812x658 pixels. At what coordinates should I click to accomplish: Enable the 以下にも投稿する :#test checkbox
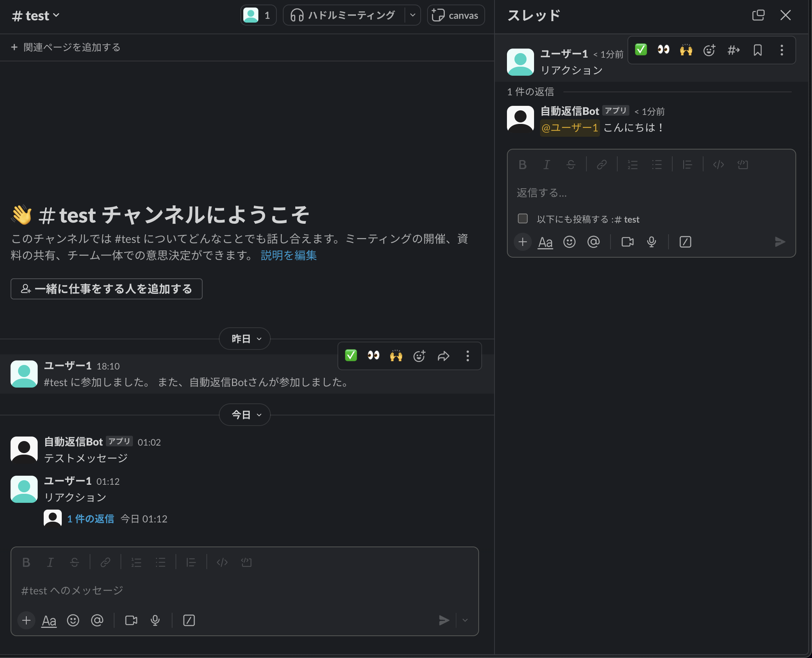[522, 219]
